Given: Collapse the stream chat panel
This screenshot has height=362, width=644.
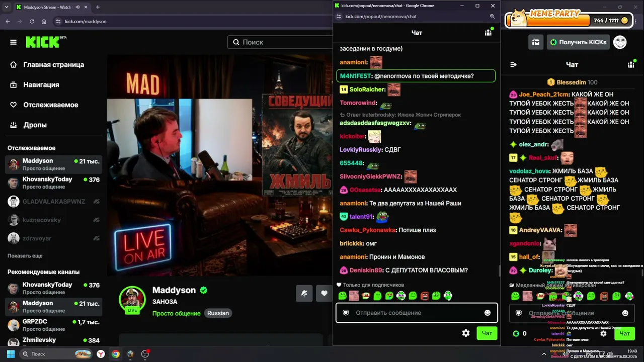Looking at the screenshot, I should click(x=514, y=64).
